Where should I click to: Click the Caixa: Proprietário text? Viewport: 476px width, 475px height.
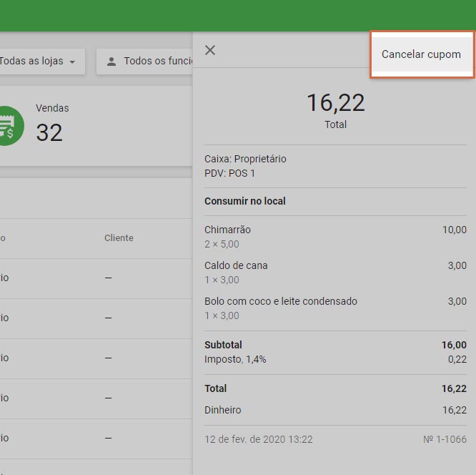coord(245,159)
